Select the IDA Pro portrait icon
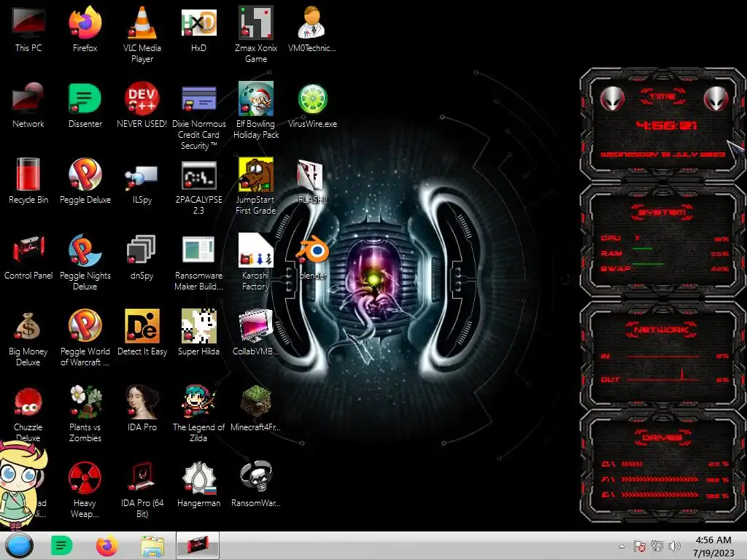The image size is (747, 560). pyautogui.click(x=142, y=408)
